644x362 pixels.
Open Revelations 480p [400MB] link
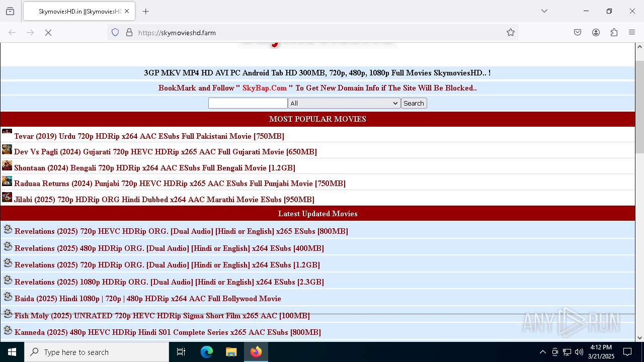tap(169, 248)
